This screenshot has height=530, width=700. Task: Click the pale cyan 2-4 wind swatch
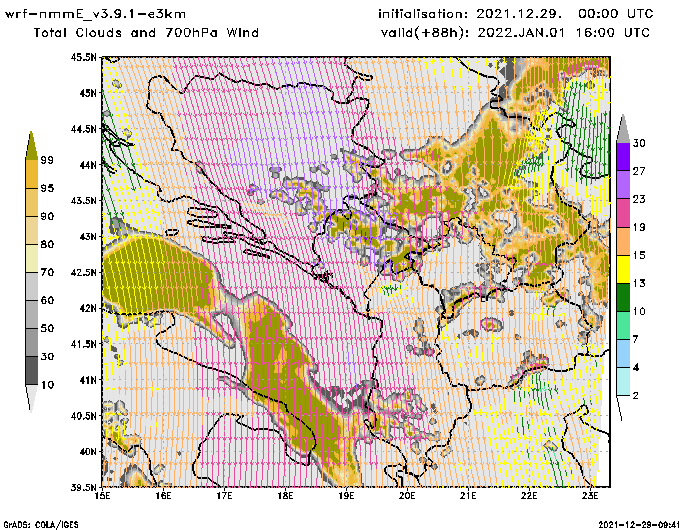point(623,382)
